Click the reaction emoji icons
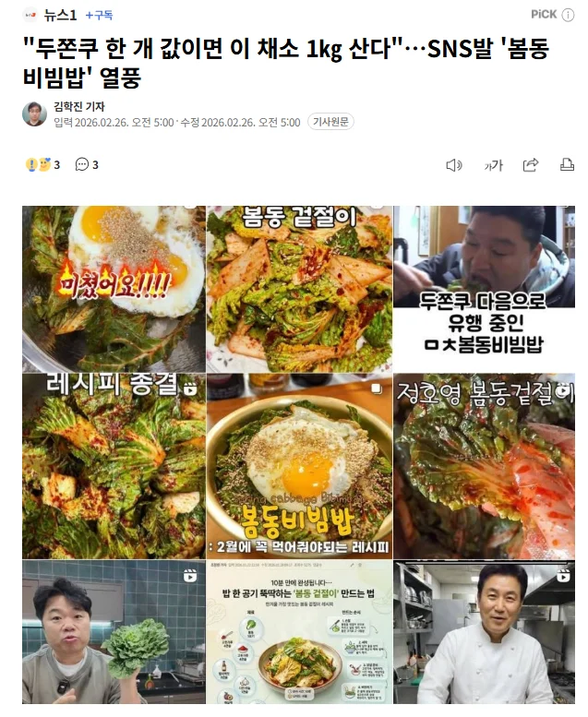Image resolution: width=588 pixels, height=717 pixels. tap(38, 164)
